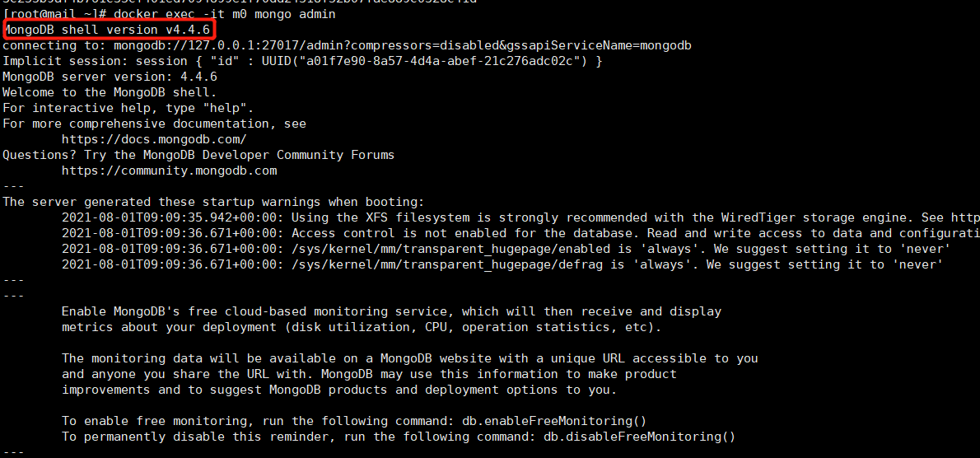Click the Welcome to the MongoDB shell line
This screenshot has height=458, width=980.
[x=110, y=92]
